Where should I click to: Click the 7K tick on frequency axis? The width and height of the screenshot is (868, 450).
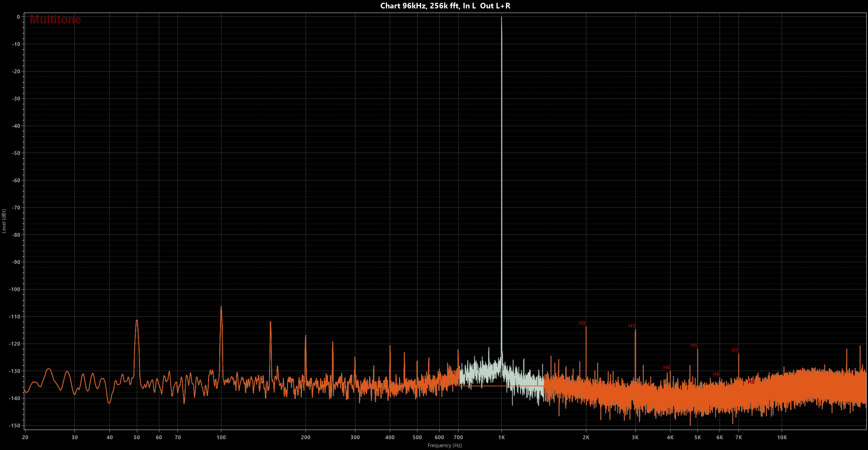click(739, 437)
